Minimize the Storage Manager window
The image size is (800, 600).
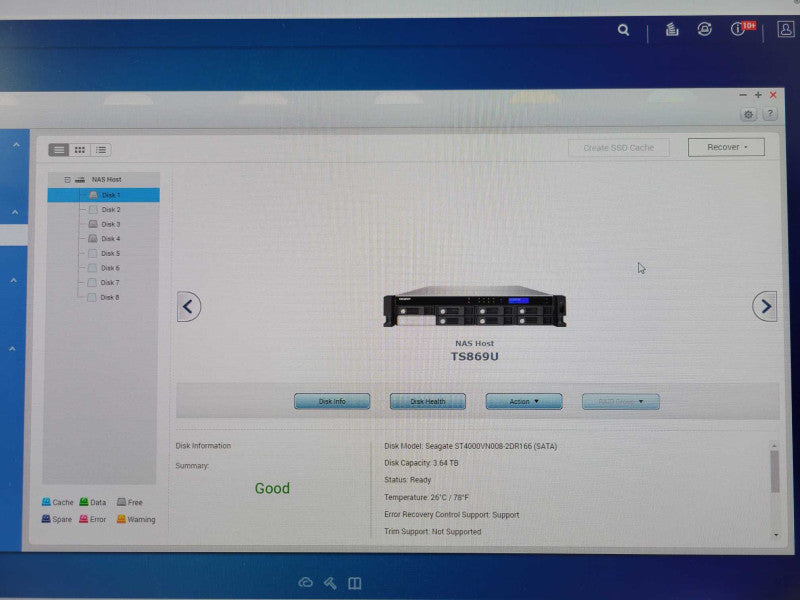point(743,95)
